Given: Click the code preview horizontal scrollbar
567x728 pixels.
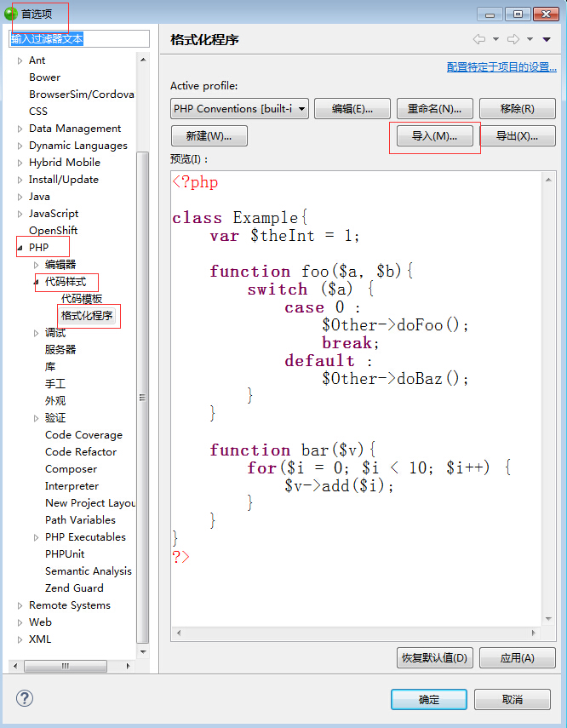Looking at the screenshot, I should point(358,633).
